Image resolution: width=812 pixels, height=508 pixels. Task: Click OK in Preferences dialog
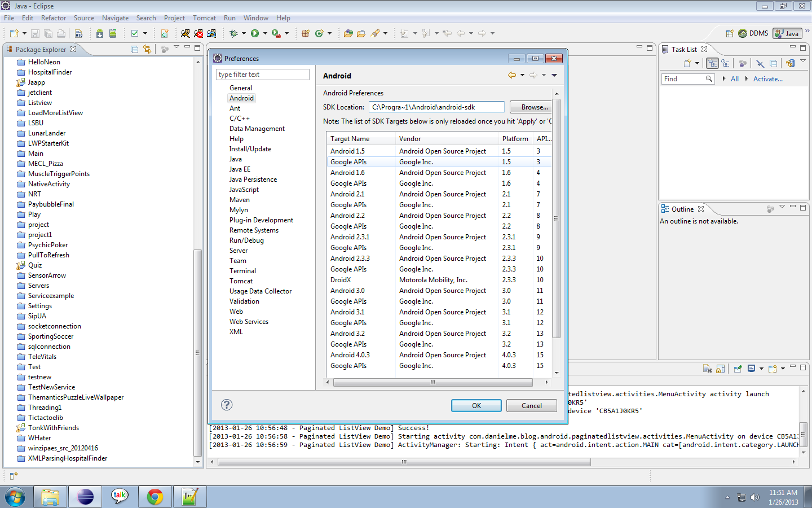point(476,405)
